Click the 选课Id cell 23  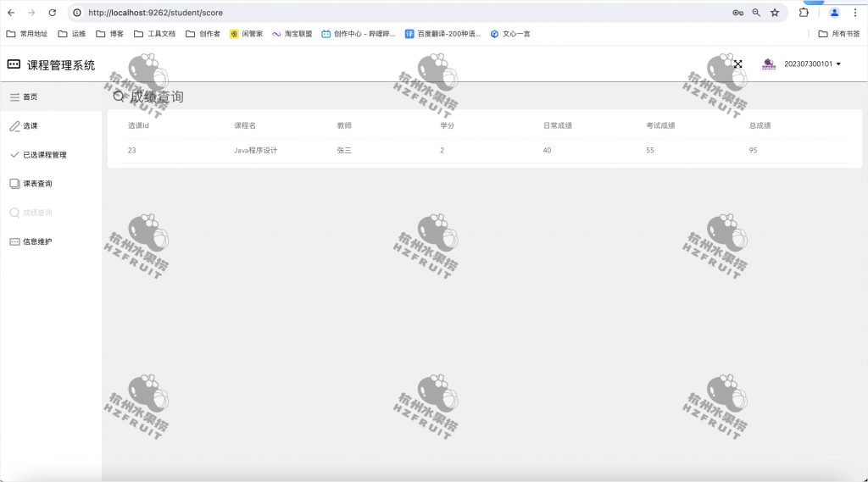pyautogui.click(x=131, y=151)
